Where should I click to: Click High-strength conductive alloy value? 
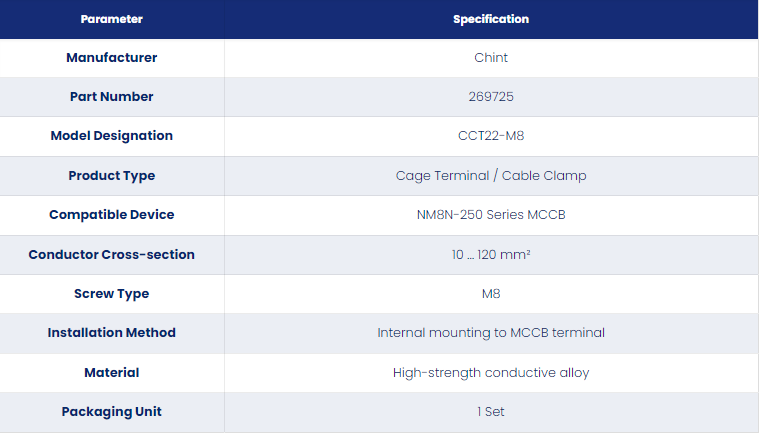tap(491, 372)
